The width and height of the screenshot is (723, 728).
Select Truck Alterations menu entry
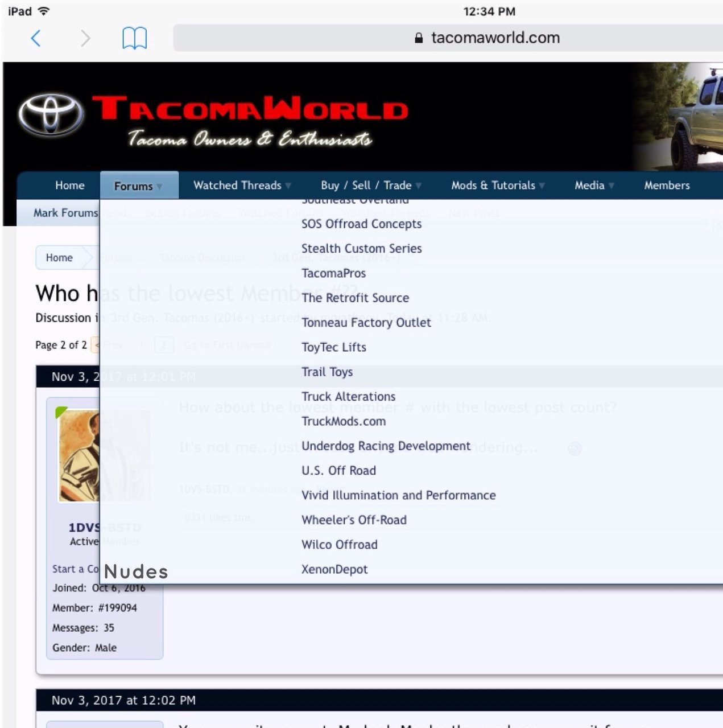point(348,397)
